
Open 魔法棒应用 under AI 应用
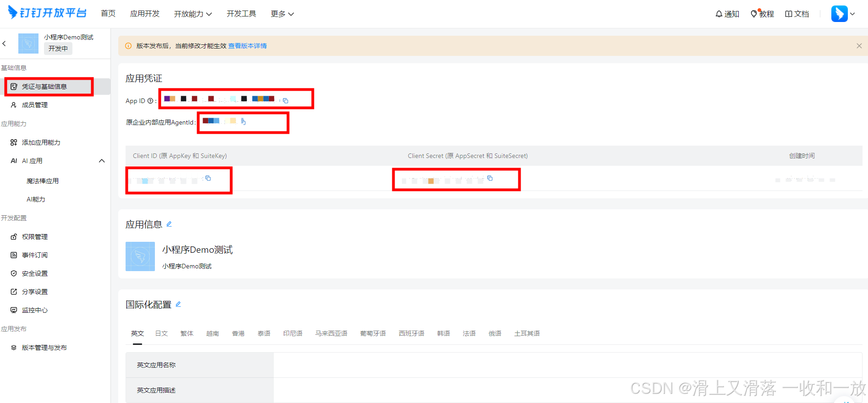tap(43, 181)
